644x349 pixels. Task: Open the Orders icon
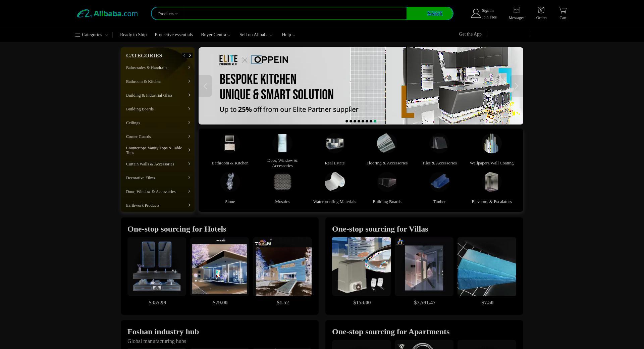[541, 10]
